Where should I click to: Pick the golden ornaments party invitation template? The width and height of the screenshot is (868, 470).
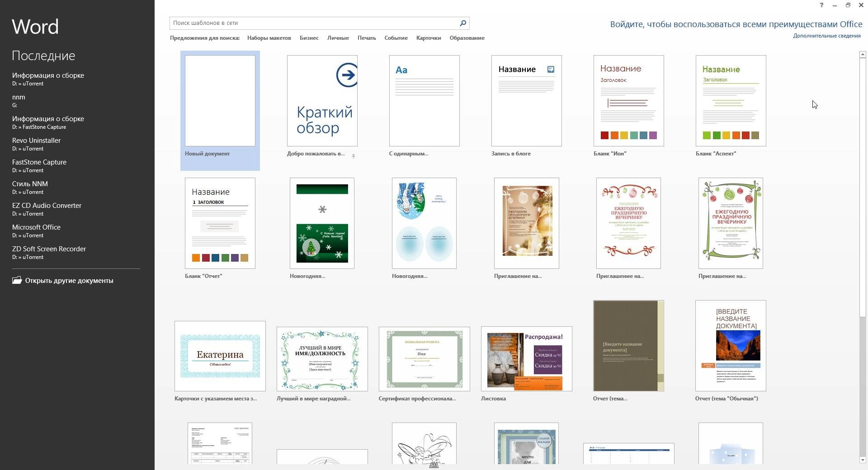527,223
